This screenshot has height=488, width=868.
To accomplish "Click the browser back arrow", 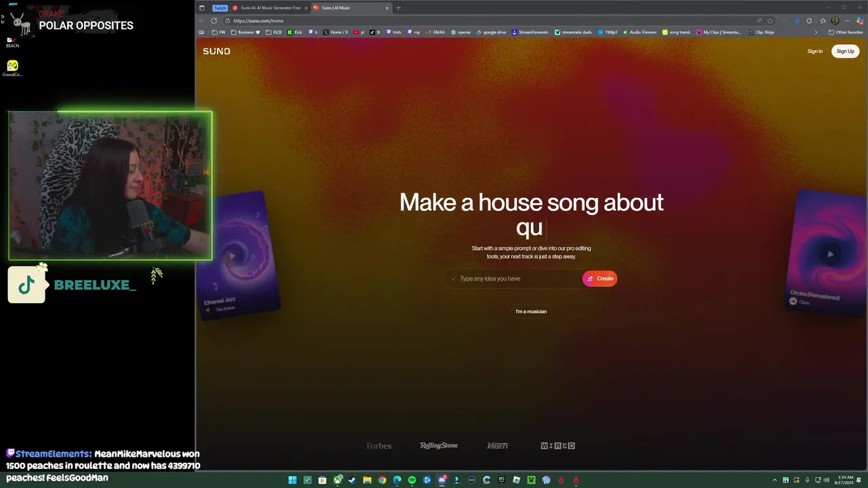I will pyautogui.click(x=201, y=21).
